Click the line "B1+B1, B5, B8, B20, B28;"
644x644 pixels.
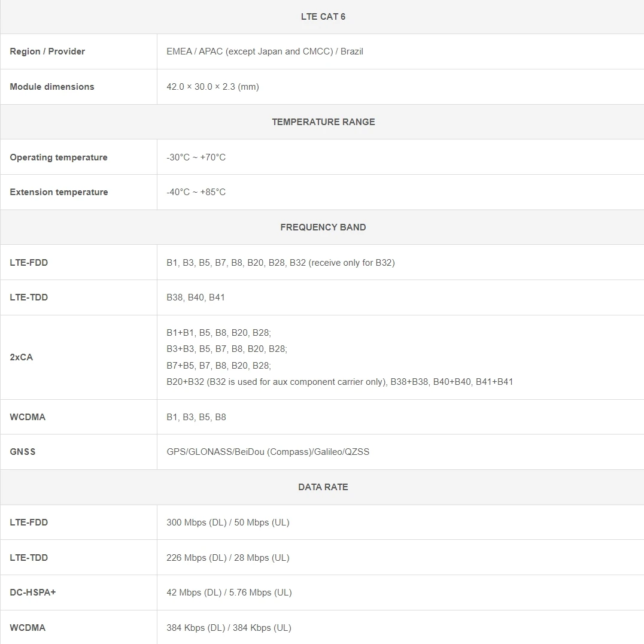click(x=218, y=333)
